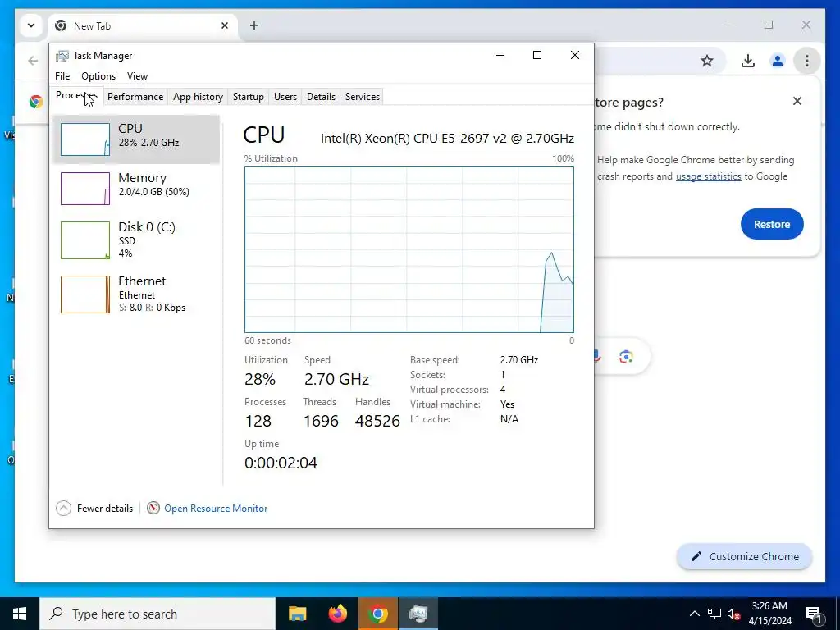The width and height of the screenshot is (840, 630).
Task: Click the CPU utilization graph
Action: pyautogui.click(x=409, y=249)
